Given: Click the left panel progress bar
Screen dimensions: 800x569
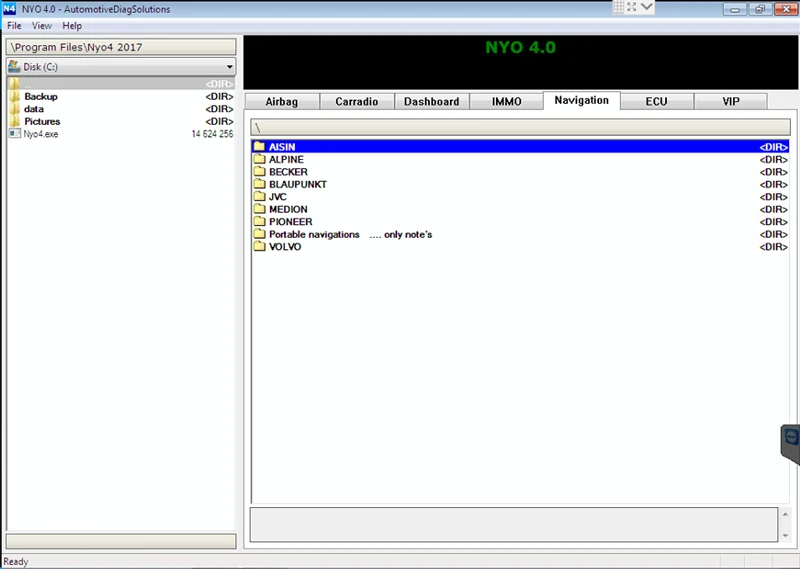Looking at the screenshot, I should pyautogui.click(x=121, y=541).
